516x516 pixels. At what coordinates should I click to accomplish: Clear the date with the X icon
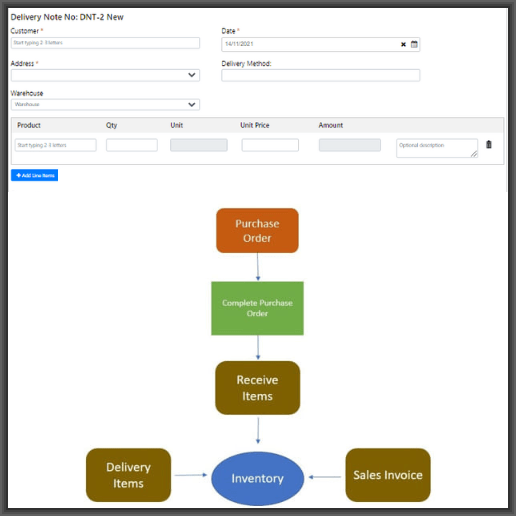[403, 44]
